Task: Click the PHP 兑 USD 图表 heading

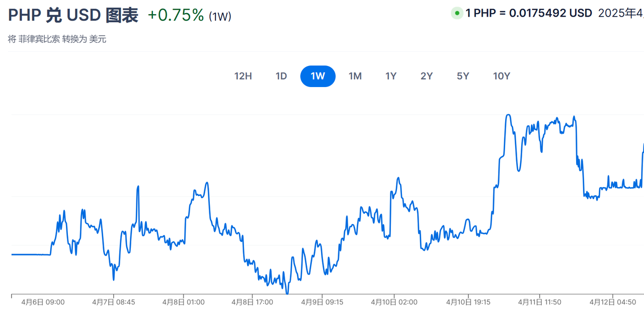Action: 73,15
